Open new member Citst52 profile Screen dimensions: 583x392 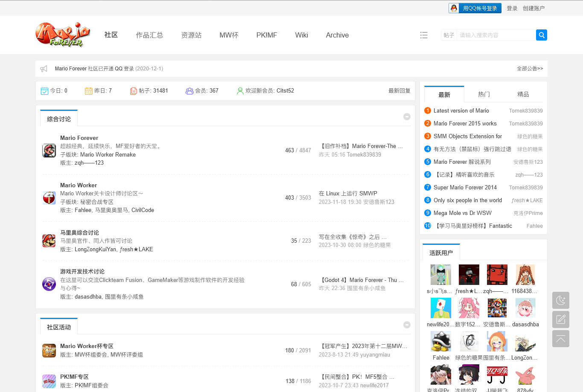tap(285, 91)
